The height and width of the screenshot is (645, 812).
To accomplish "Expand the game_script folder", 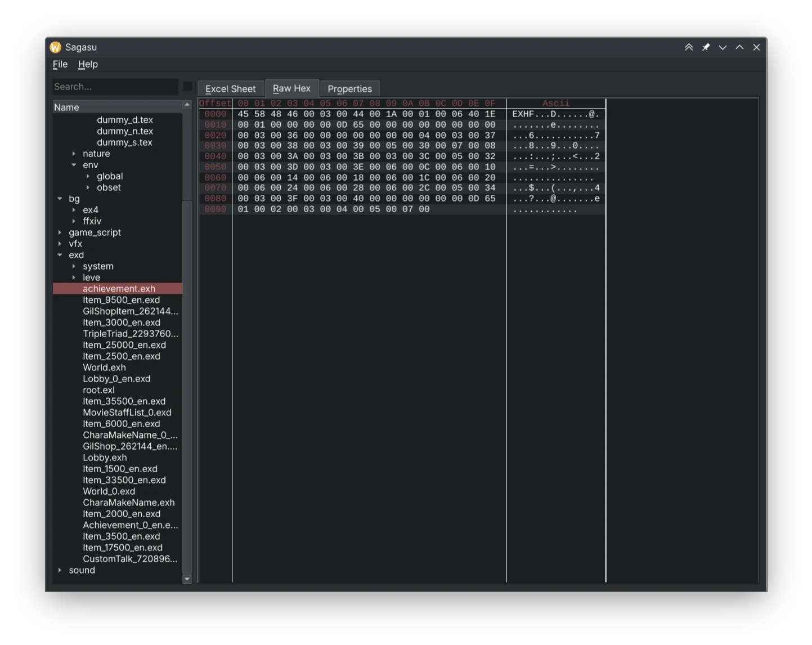I will 60,232.
